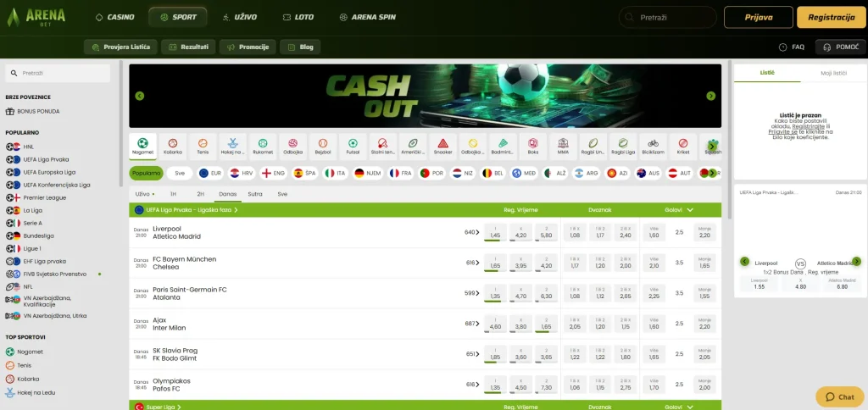Filter by FRA country flag
The width and height of the screenshot is (868, 410).
pyautogui.click(x=401, y=173)
